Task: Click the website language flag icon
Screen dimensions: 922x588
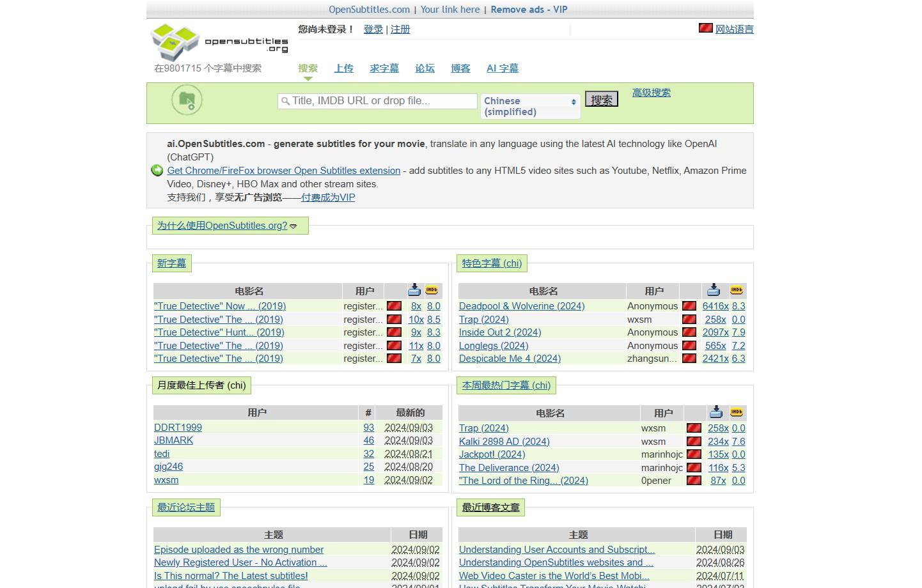Action: [x=705, y=28]
